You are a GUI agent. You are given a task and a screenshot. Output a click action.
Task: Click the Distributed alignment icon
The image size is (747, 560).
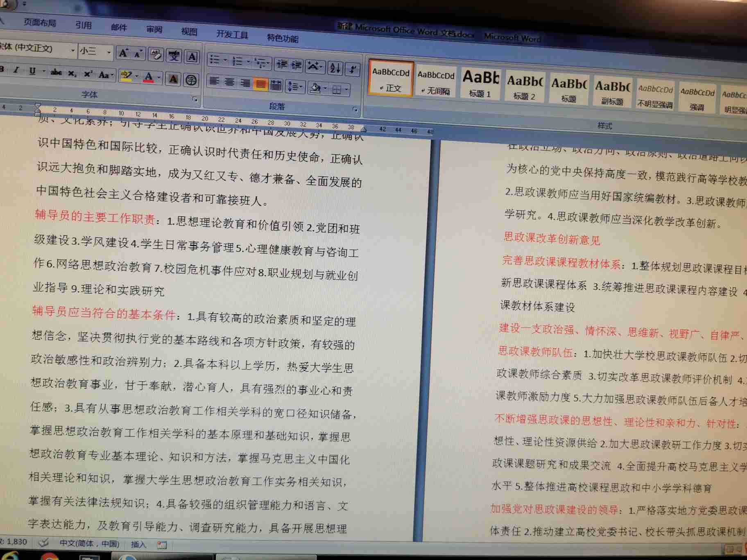276,85
